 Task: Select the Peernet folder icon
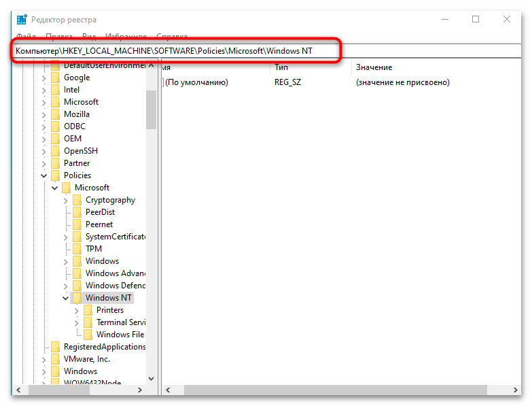[77, 224]
